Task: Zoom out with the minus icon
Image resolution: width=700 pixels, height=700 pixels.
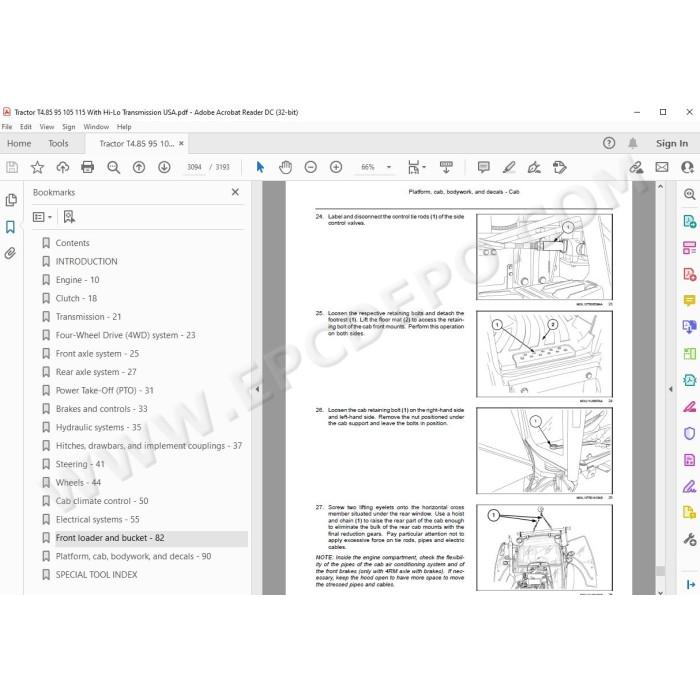Action: [311, 167]
